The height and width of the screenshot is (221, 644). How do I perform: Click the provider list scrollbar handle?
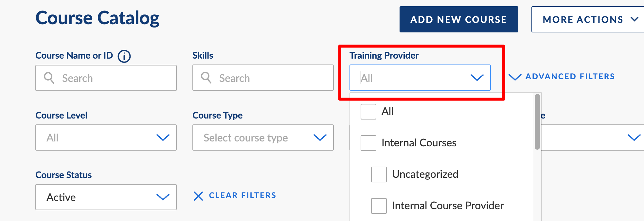coord(537,122)
